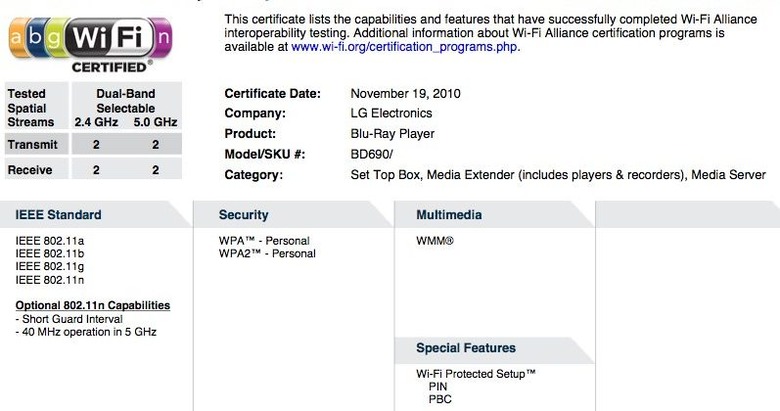Click the Wi-Fi Protected Setup text
780x411 pixels.
pyautogui.click(x=476, y=374)
